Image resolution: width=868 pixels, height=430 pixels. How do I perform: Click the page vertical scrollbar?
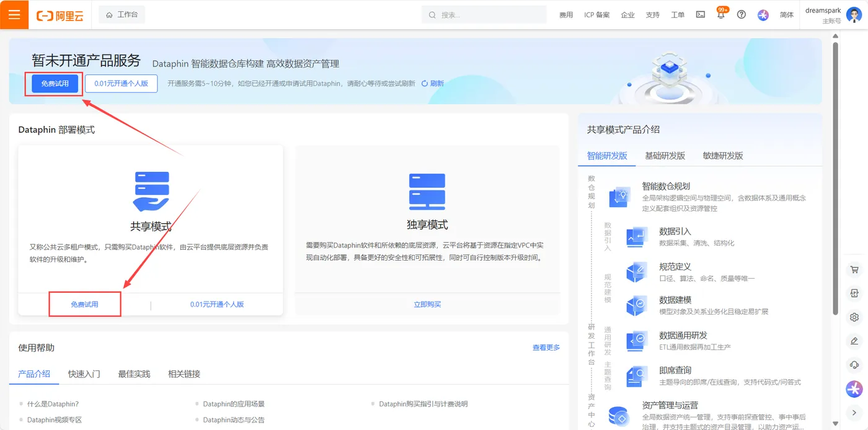(835, 180)
